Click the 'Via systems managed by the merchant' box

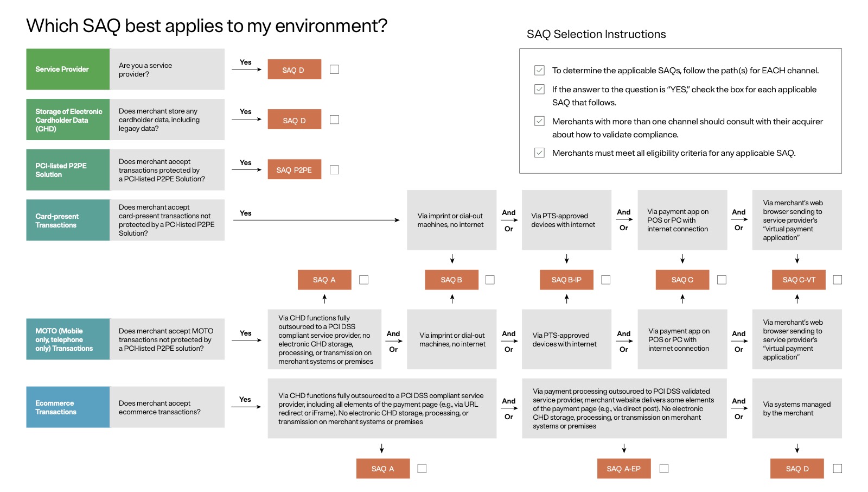pos(796,408)
